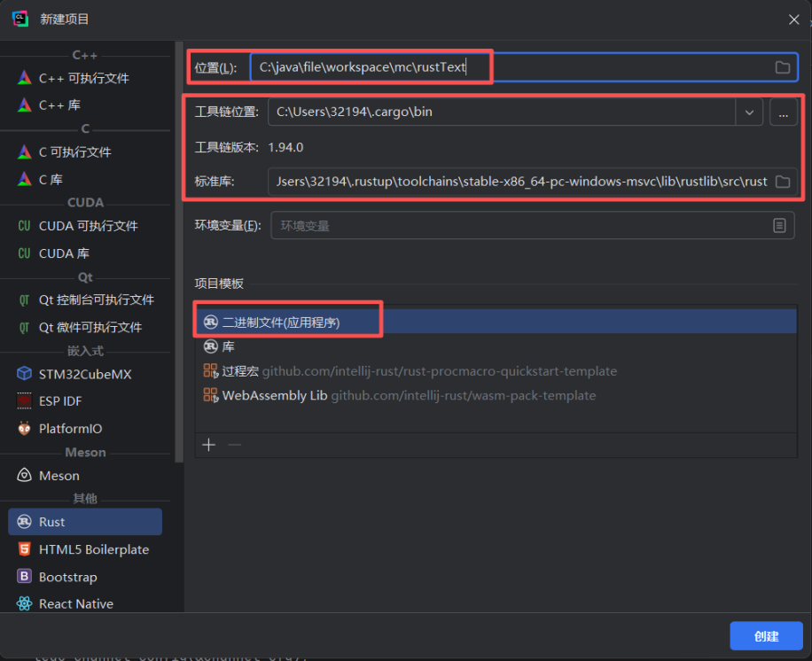Select CUDA 库 in sidebar
Viewport: 812px width, 661px height.
[x=85, y=253]
